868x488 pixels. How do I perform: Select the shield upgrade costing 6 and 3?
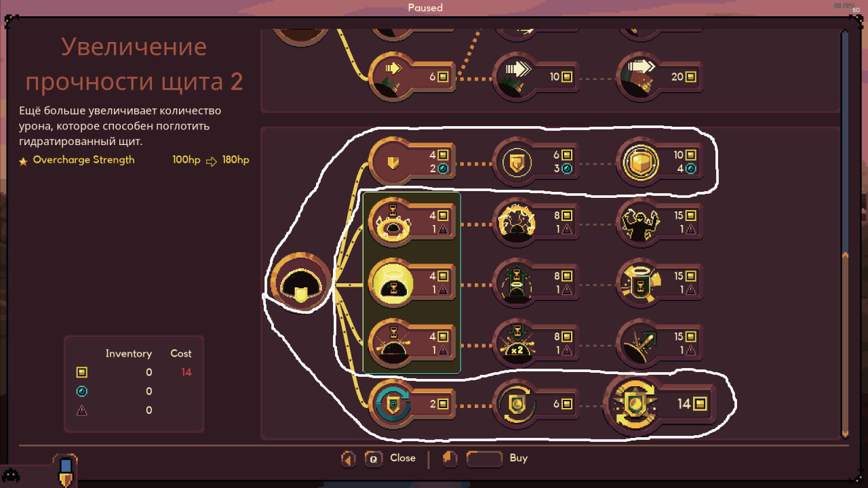click(x=536, y=163)
